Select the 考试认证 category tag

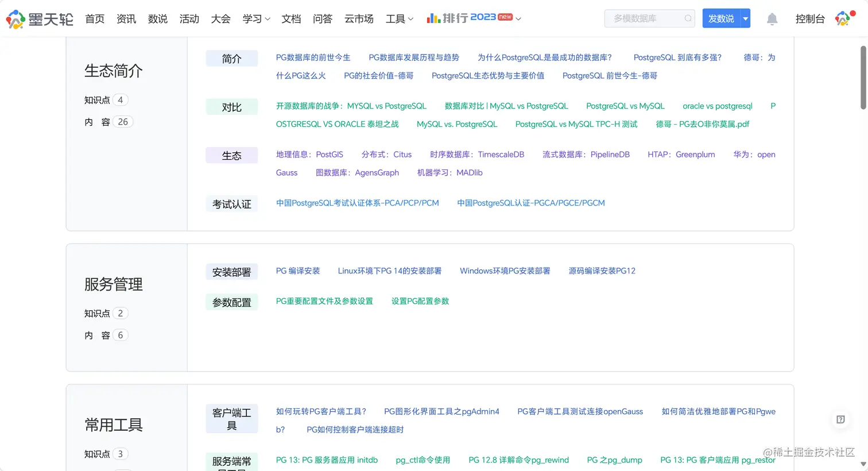[232, 204]
